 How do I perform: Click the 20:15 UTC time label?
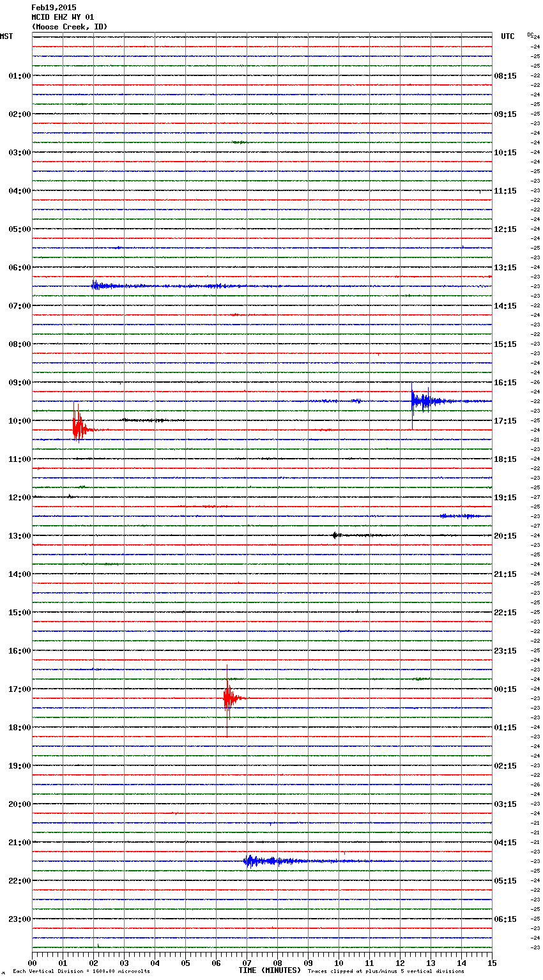point(505,536)
